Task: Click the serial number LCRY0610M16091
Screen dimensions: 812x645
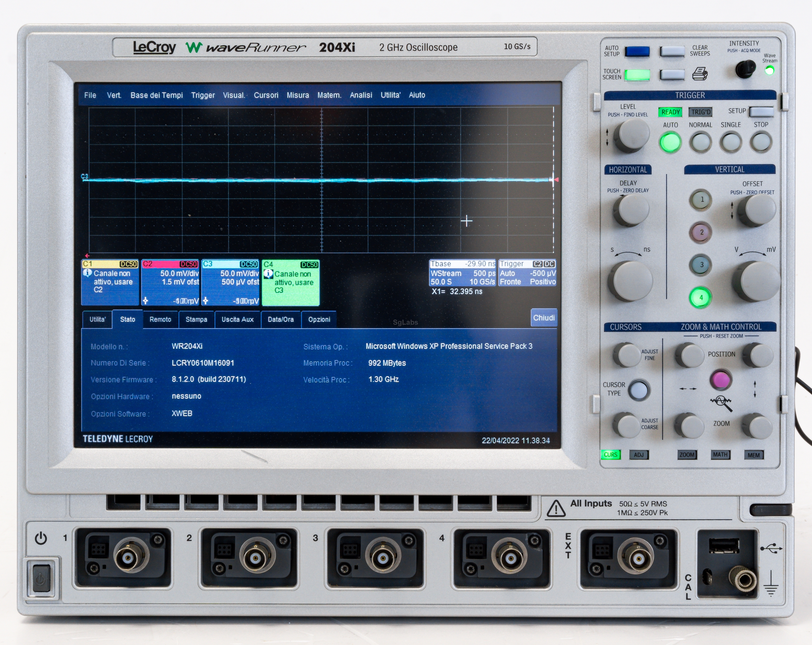Action: (x=203, y=363)
